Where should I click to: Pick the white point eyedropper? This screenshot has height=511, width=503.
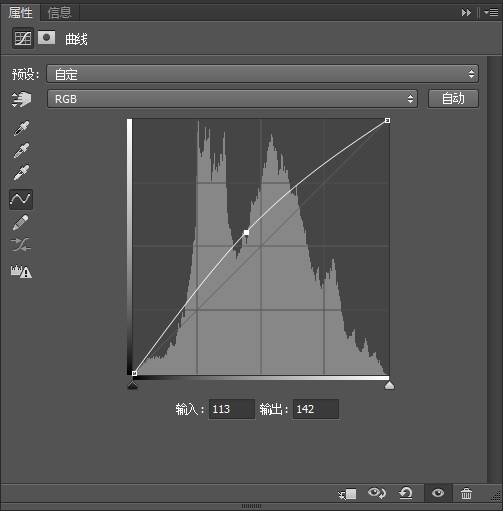click(21, 172)
